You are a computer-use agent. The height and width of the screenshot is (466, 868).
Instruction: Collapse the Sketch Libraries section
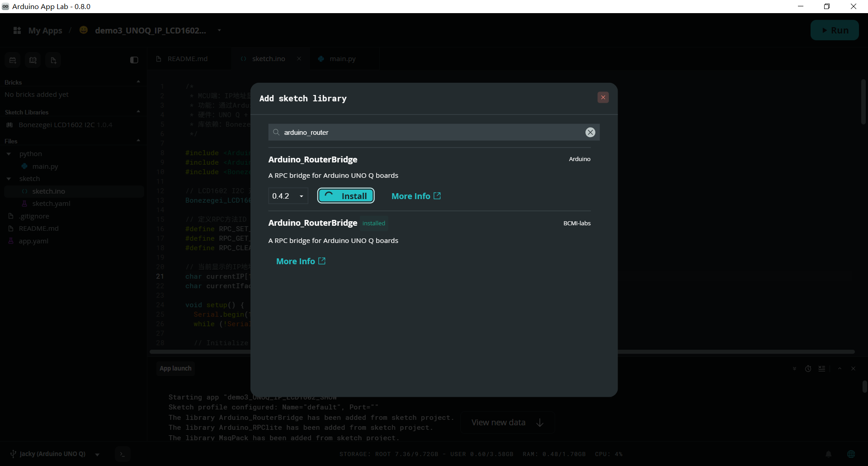coord(138,112)
